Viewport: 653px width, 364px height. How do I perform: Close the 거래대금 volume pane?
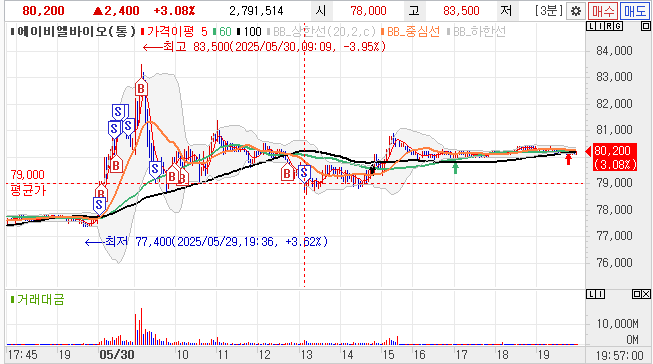click(x=646, y=294)
